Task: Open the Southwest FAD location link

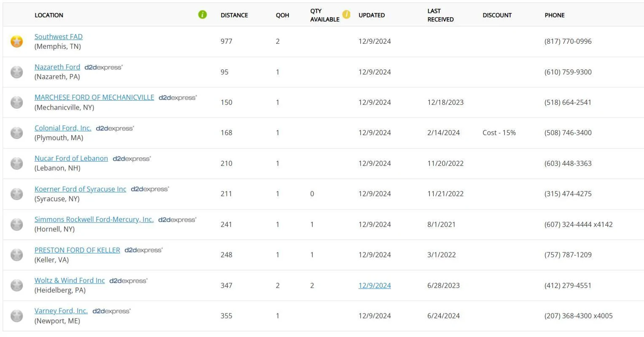Action: tap(59, 37)
